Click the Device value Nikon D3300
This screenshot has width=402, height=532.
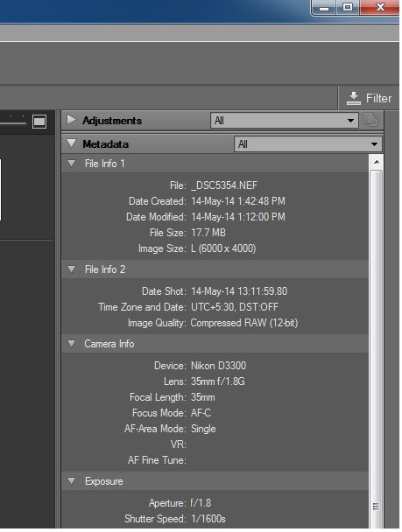coord(218,366)
